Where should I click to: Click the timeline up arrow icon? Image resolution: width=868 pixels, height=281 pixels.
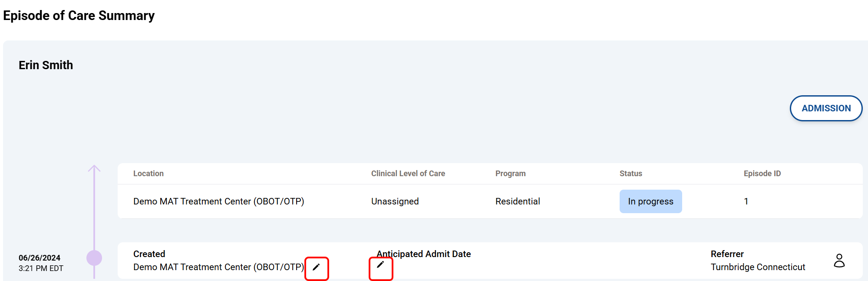[94, 169]
